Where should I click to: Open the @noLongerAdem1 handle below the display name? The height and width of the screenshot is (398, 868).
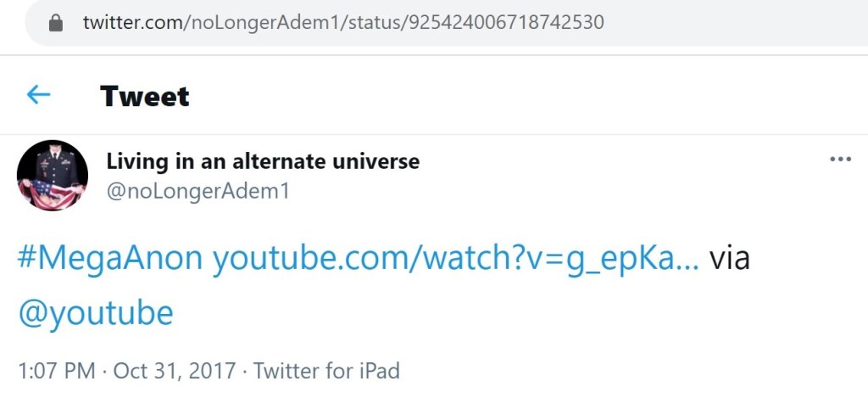click(198, 192)
